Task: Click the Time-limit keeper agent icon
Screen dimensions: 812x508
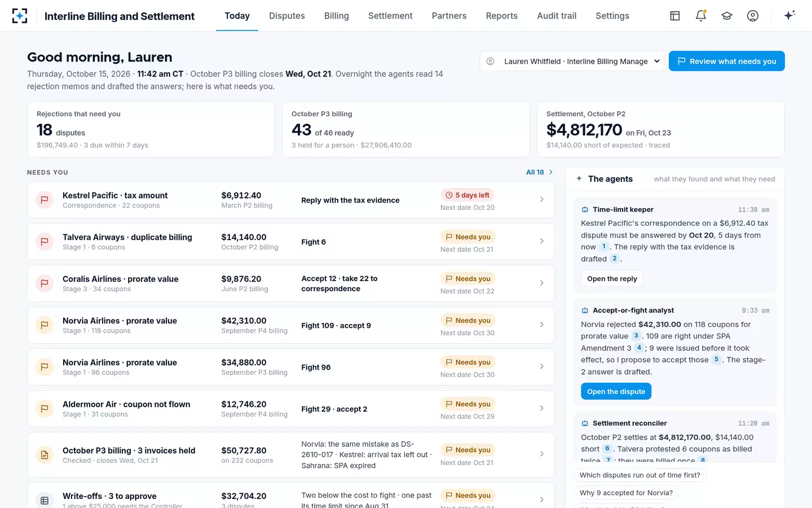Action: click(585, 209)
